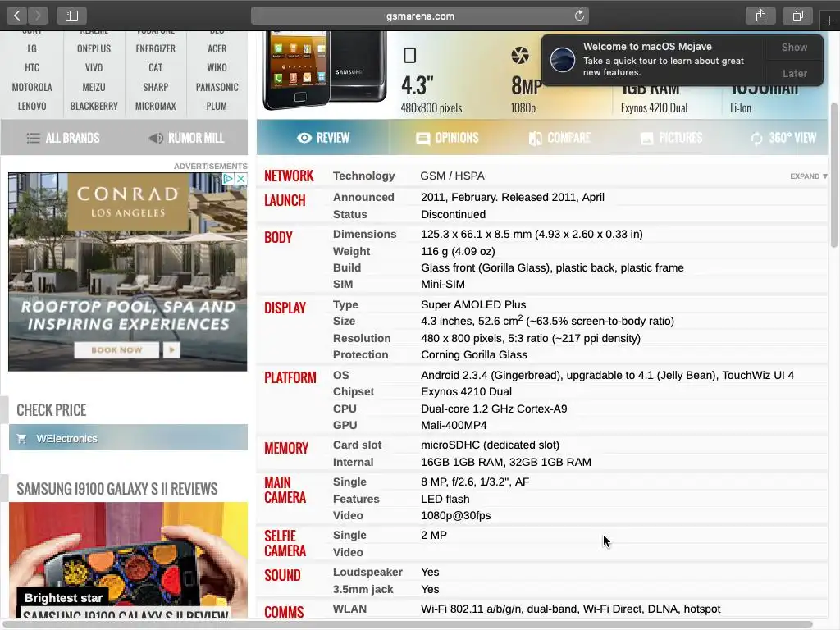Screen dimensions: 840x630
Task: Click the eye icon beside Review
Action: (x=304, y=138)
